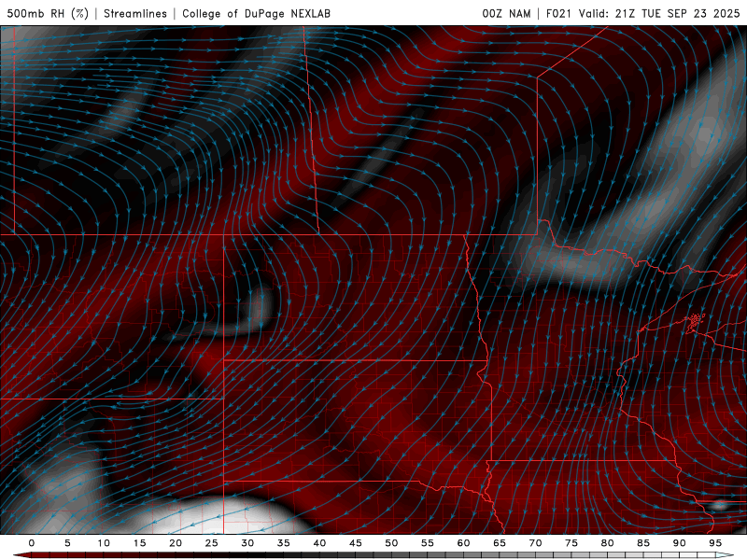This screenshot has height=560, width=747.
Task: Click the "F021" forecast hour text
Action: coord(558,13)
